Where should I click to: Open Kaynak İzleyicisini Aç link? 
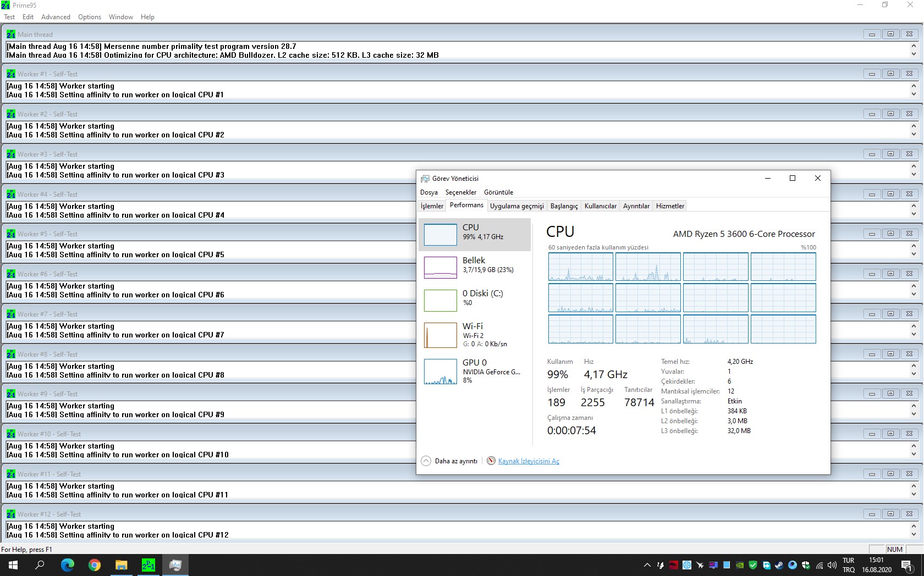click(529, 461)
